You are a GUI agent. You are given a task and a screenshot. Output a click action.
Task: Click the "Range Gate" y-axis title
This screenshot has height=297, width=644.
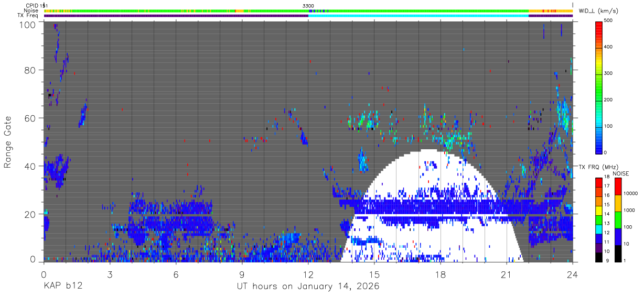click(x=8, y=142)
